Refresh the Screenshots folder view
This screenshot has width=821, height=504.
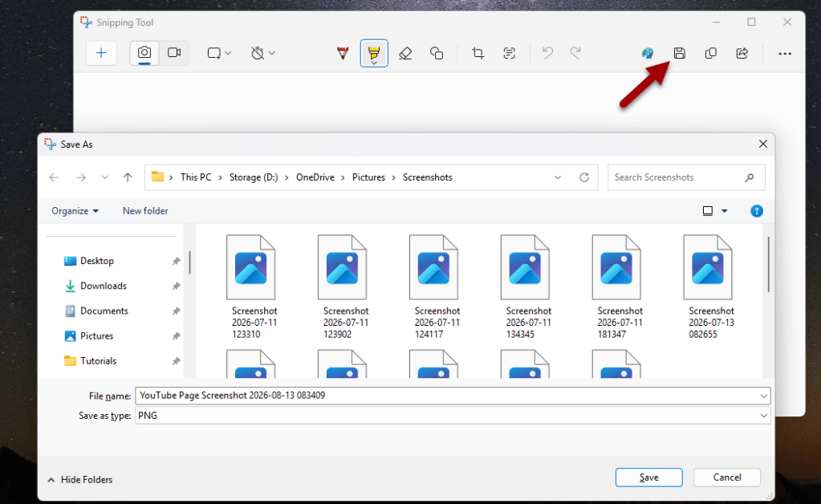tap(584, 177)
